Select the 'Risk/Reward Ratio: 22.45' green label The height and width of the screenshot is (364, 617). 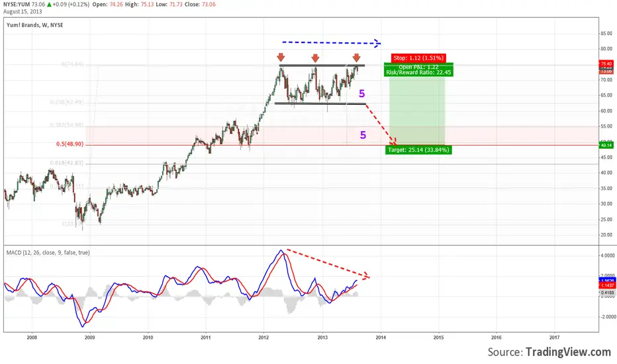click(418, 72)
